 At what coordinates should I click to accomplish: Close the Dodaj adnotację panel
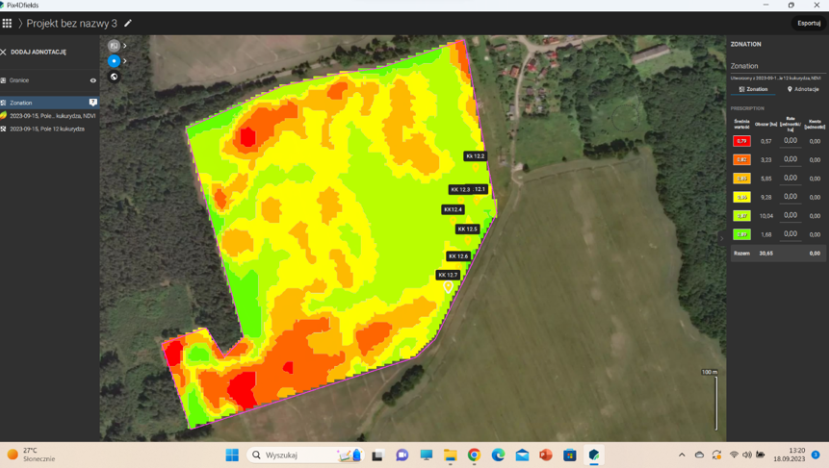pyautogui.click(x=4, y=52)
